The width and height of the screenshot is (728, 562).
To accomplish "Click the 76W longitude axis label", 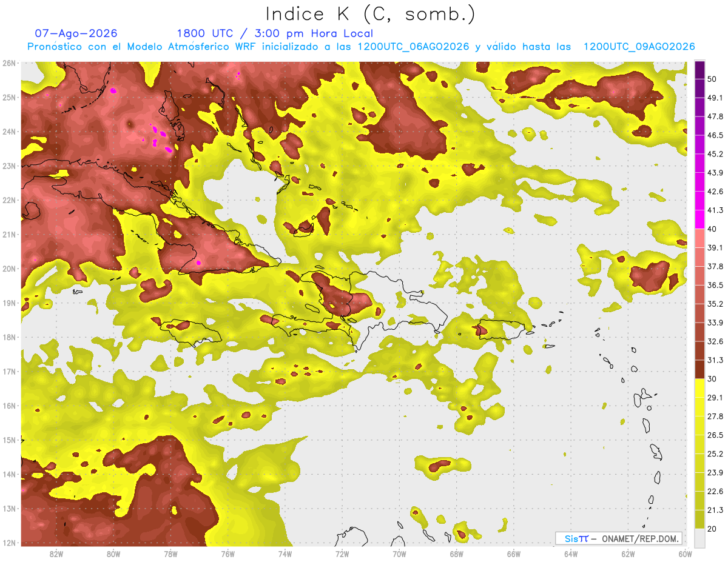I will [228, 554].
